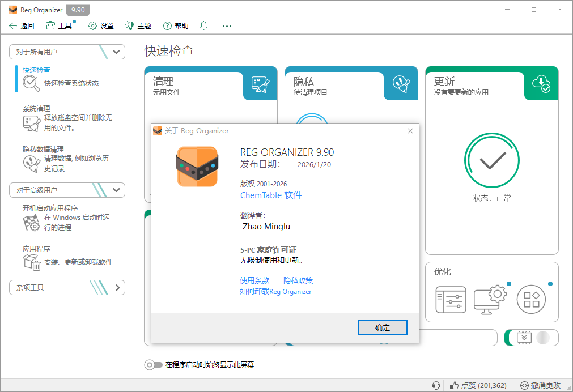This screenshot has height=392, width=573.
Task: Click the cleanup broom icon on 清理 card
Action: coord(260,84)
